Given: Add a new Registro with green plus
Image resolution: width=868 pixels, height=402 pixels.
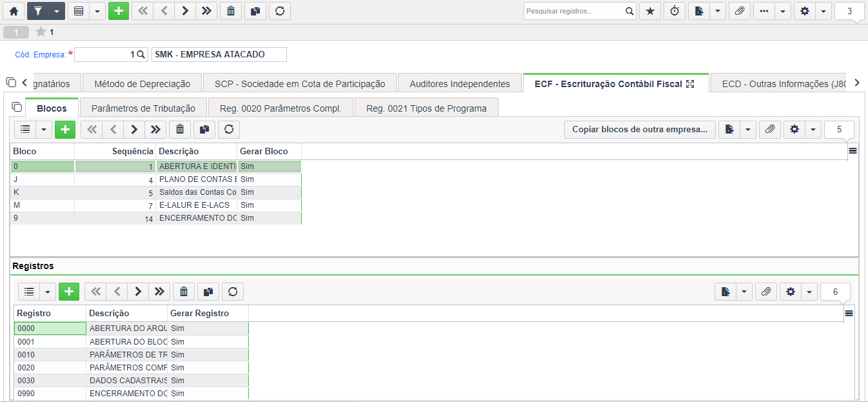Looking at the screenshot, I should point(69,292).
